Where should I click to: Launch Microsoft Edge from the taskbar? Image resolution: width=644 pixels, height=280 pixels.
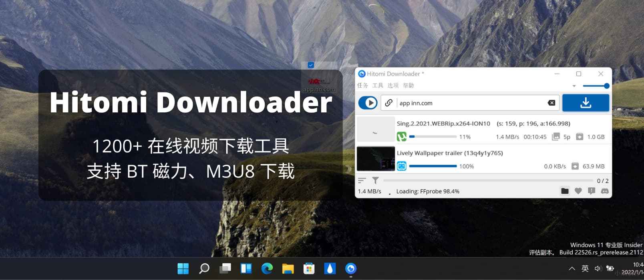point(267,268)
